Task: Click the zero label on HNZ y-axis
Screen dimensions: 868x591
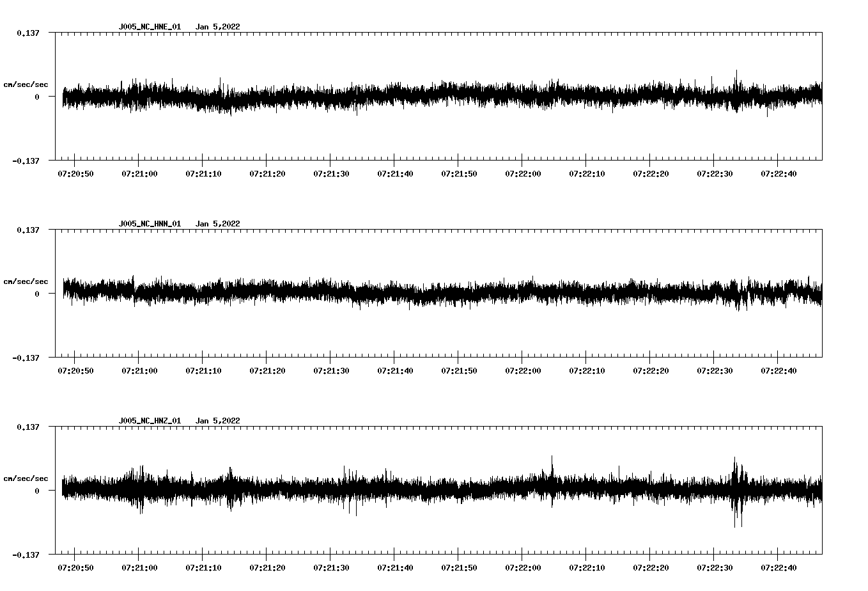Action: click(x=37, y=491)
